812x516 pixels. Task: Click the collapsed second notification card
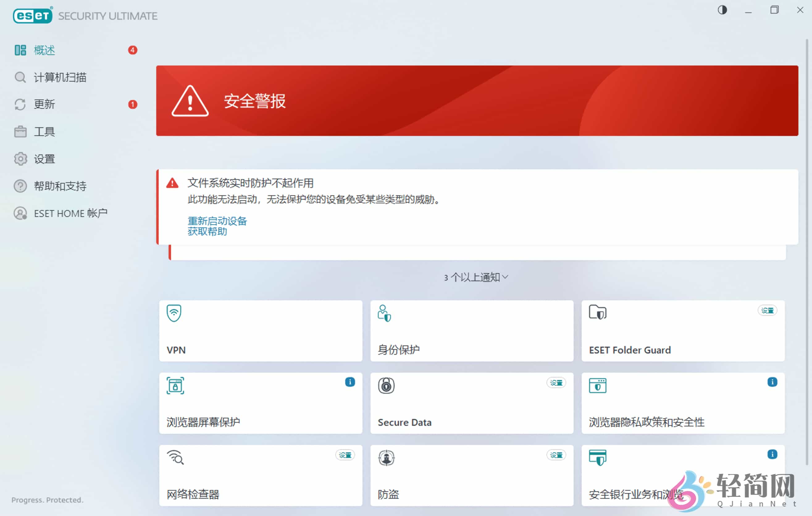477,252
